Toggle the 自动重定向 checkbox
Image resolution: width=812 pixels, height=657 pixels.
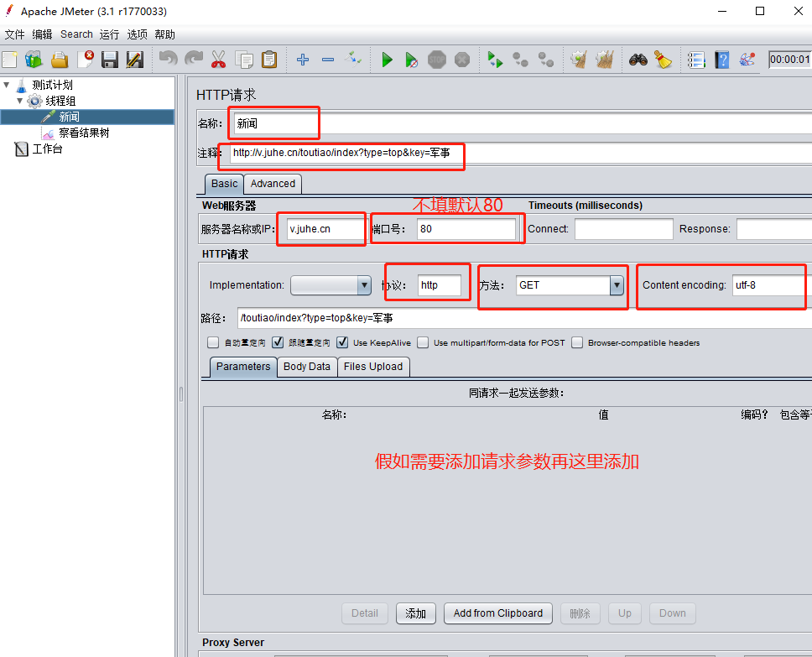tap(213, 342)
